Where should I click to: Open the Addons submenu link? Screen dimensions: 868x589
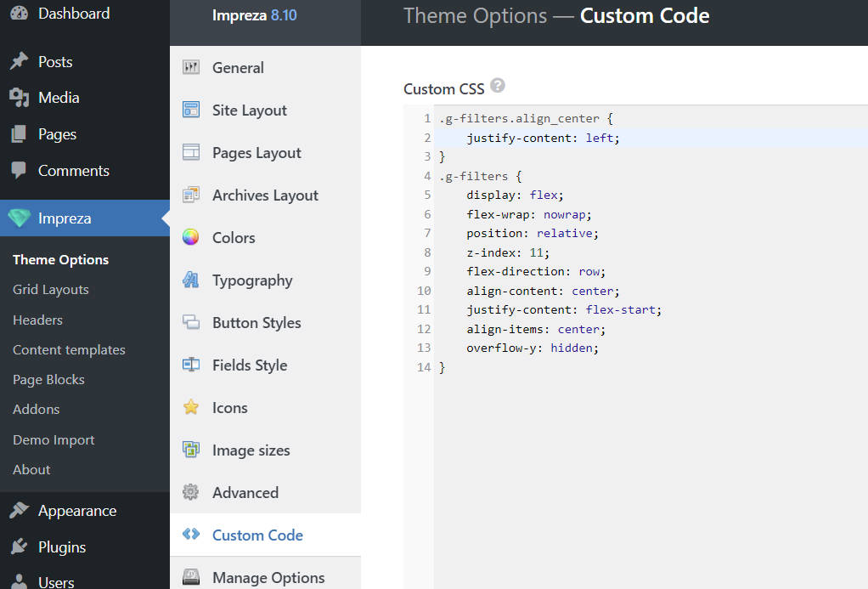(36, 409)
